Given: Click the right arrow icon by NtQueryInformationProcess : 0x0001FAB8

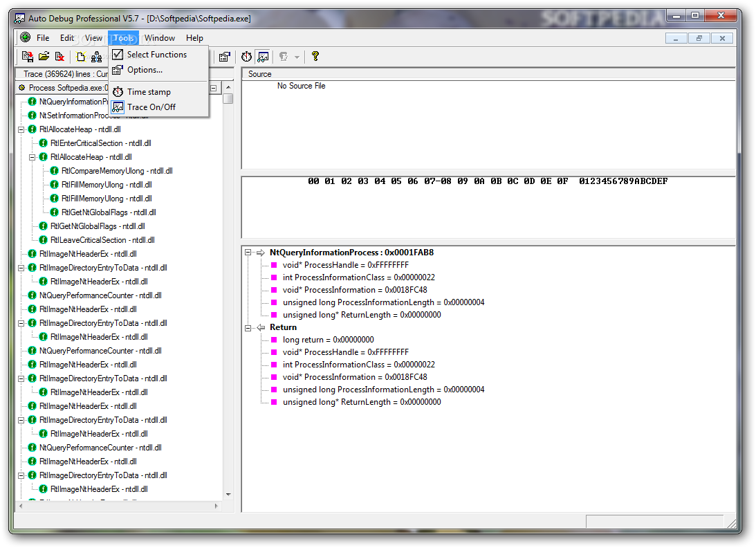Looking at the screenshot, I should pos(261,253).
